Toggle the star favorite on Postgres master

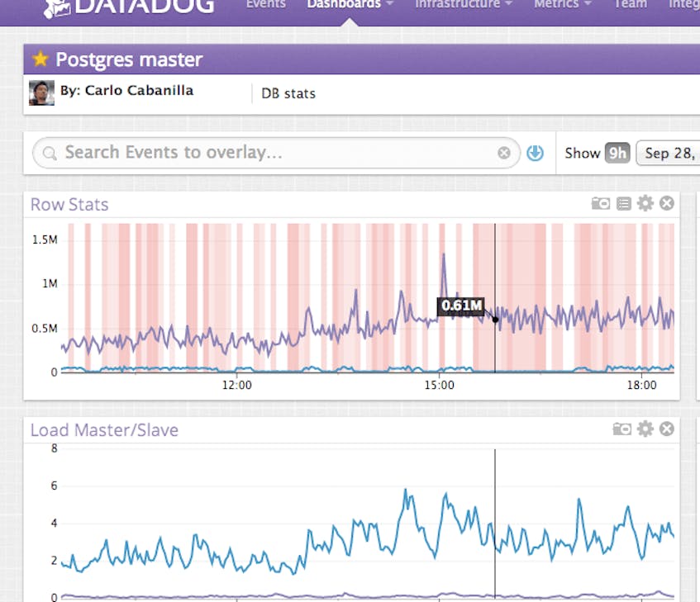39,59
